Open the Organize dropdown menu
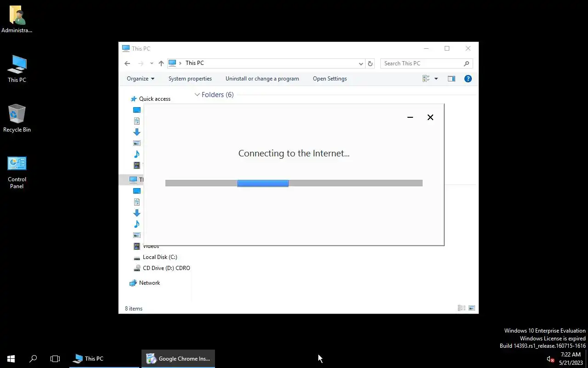588x368 pixels. (141, 79)
